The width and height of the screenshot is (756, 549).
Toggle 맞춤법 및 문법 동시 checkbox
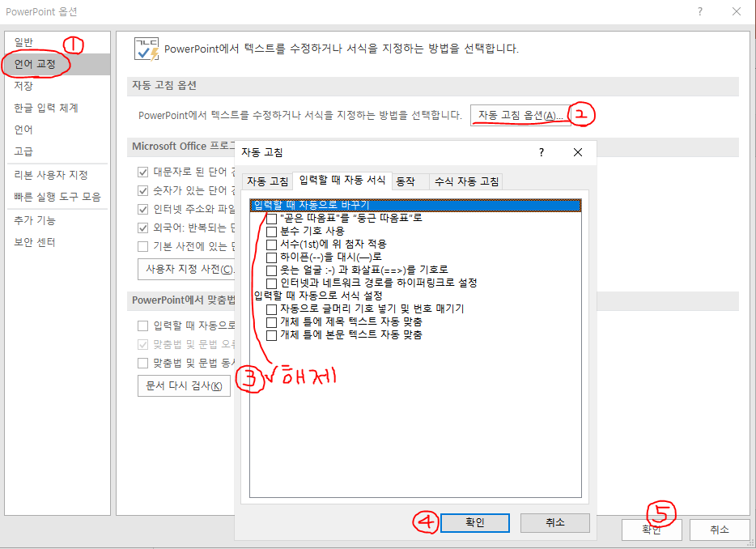[x=142, y=363]
